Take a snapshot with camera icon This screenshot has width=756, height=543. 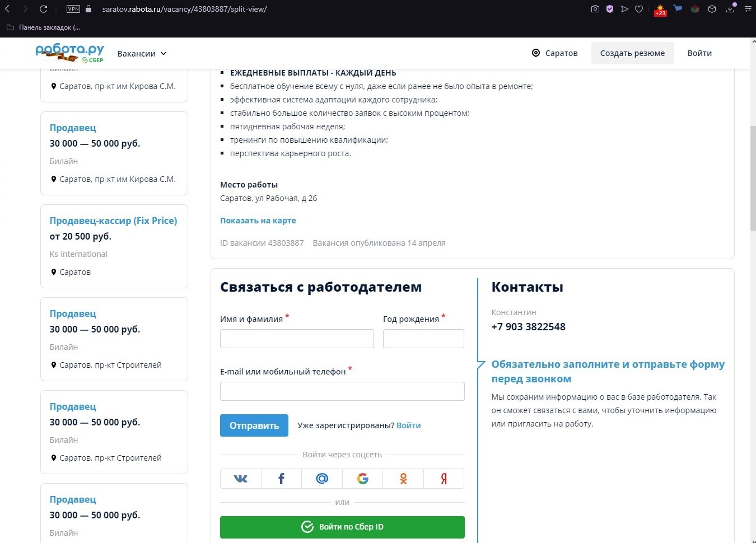pyautogui.click(x=595, y=9)
